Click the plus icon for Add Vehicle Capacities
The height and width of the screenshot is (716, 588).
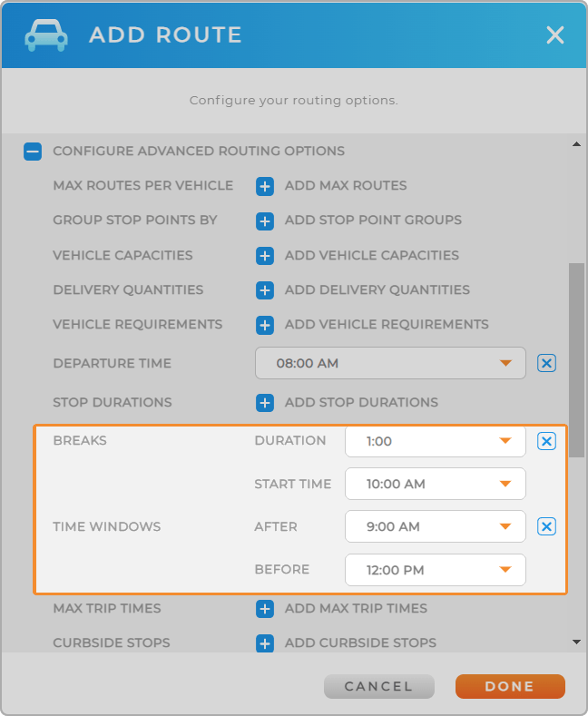pyautogui.click(x=265, y=256)
